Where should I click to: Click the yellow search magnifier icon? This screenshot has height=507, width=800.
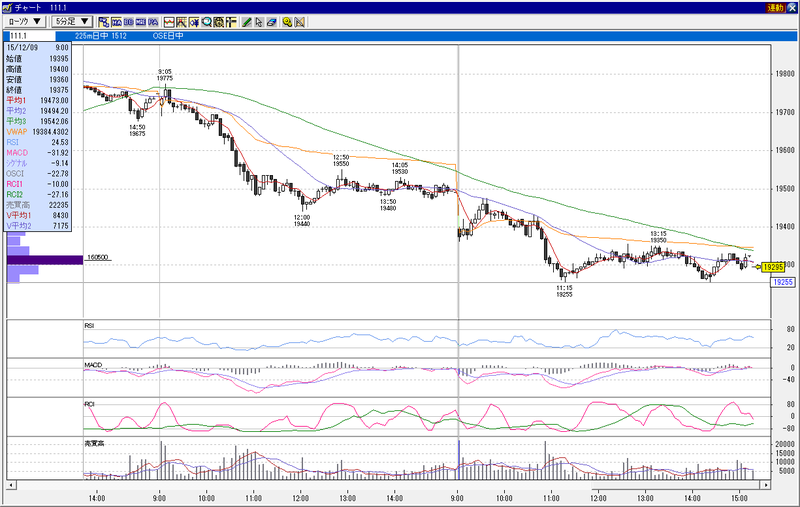(x=287, y=22)
